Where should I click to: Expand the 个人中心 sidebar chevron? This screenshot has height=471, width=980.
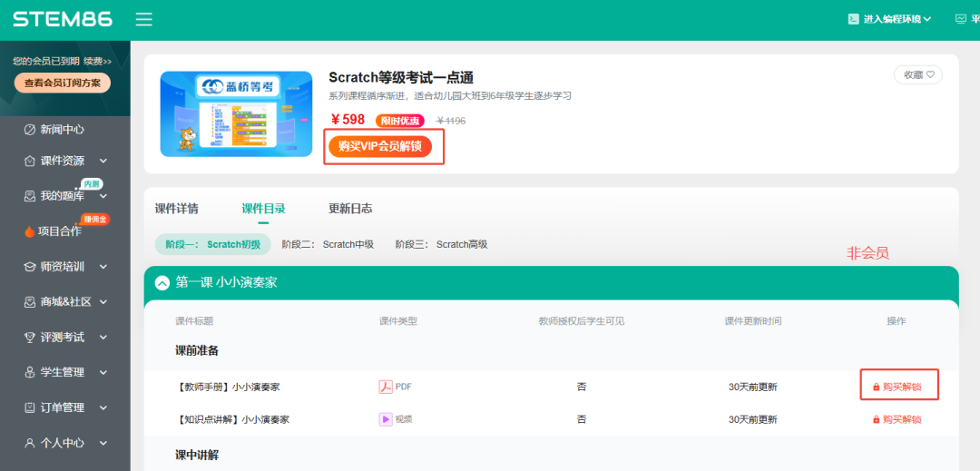click(103, 443)
